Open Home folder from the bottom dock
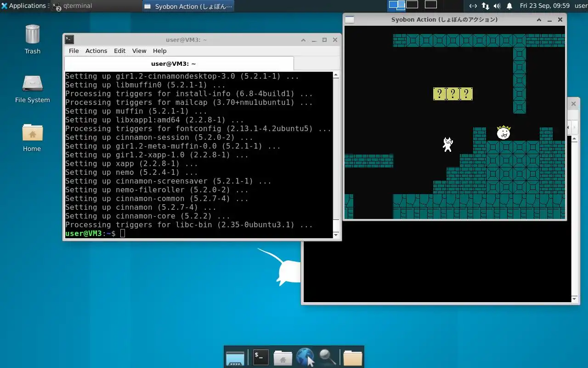Screen dimensions: 588x368 [x=283, y=357]
